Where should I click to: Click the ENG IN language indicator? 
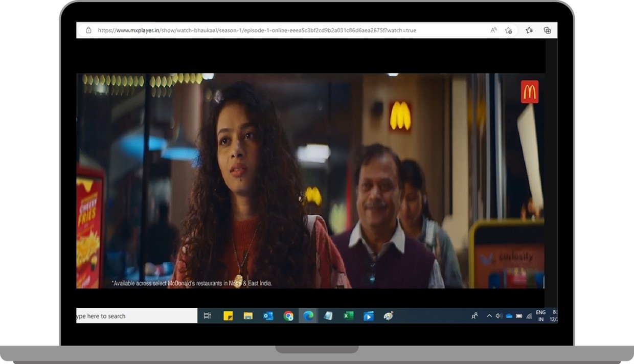click(x=541, y=316)
